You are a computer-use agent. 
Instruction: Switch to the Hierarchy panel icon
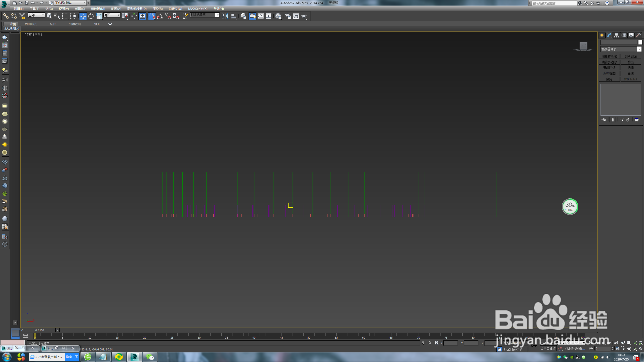(x=616, y=35)
